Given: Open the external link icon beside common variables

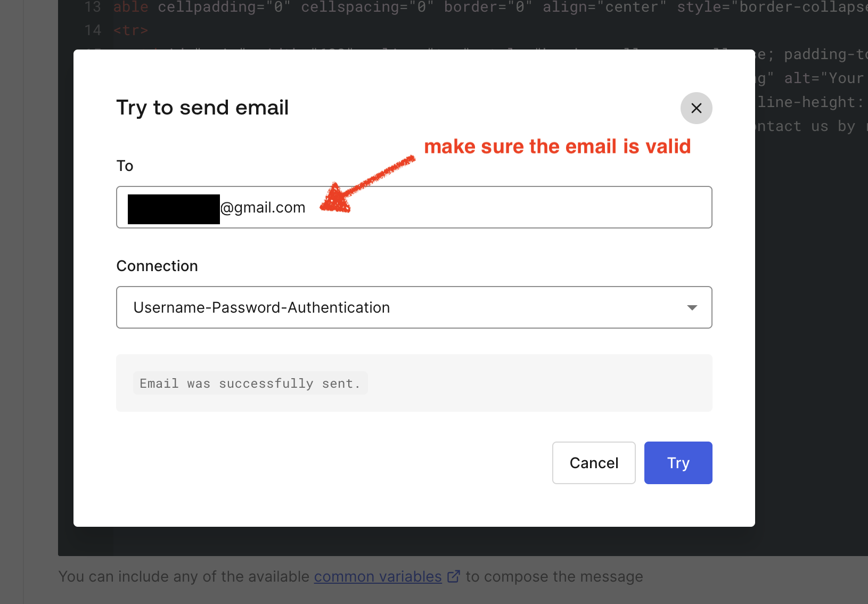Looking at the screenshot, I should [x=454, y=576].
